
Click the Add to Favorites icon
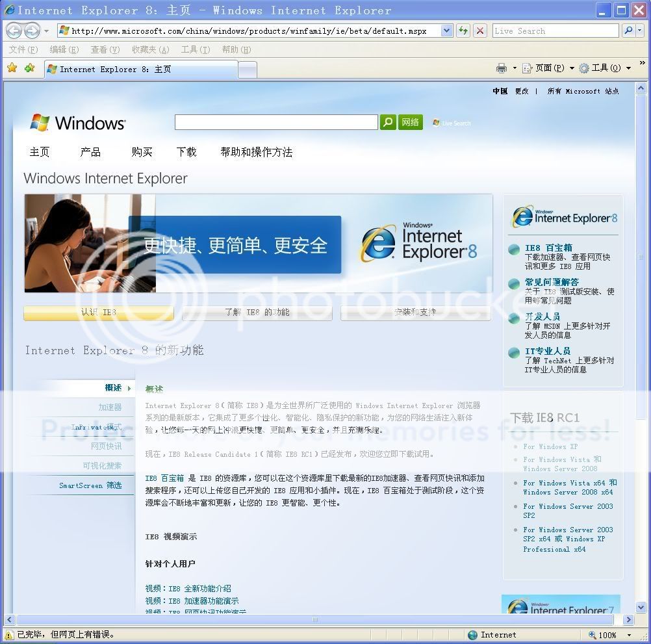coord(29,68)
